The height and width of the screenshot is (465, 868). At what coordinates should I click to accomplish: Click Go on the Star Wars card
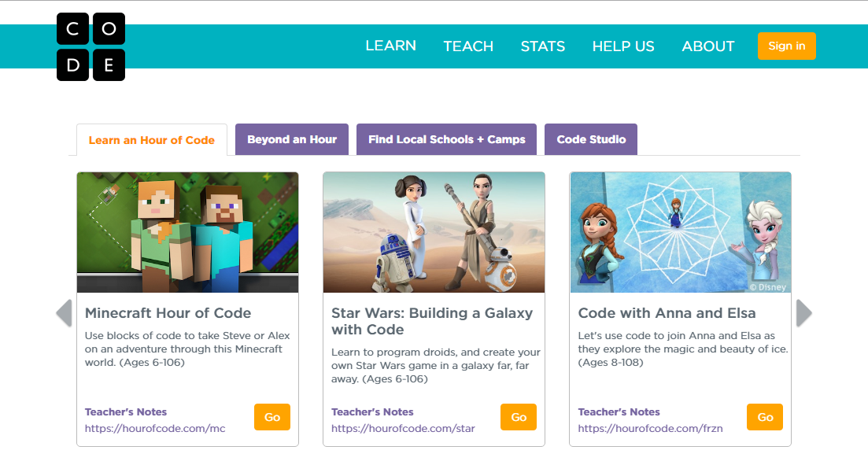pyautogui.click(x=519, y=417)
